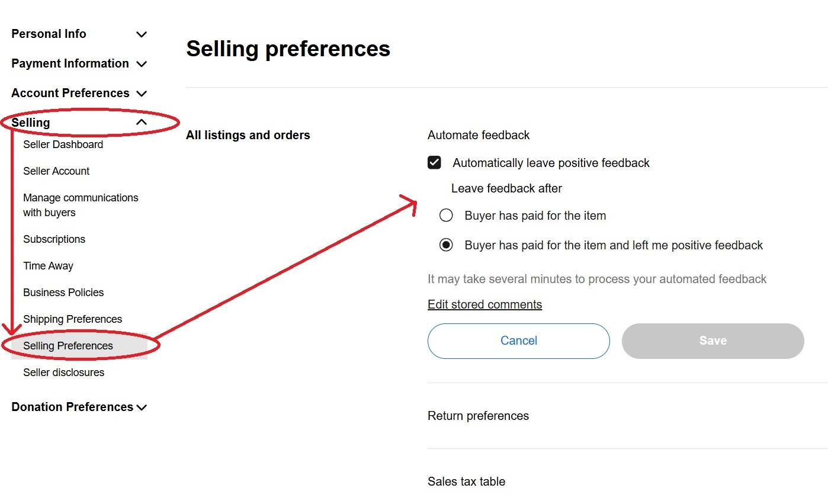Open Seller Dashboard in sidebar

(63, 145)
